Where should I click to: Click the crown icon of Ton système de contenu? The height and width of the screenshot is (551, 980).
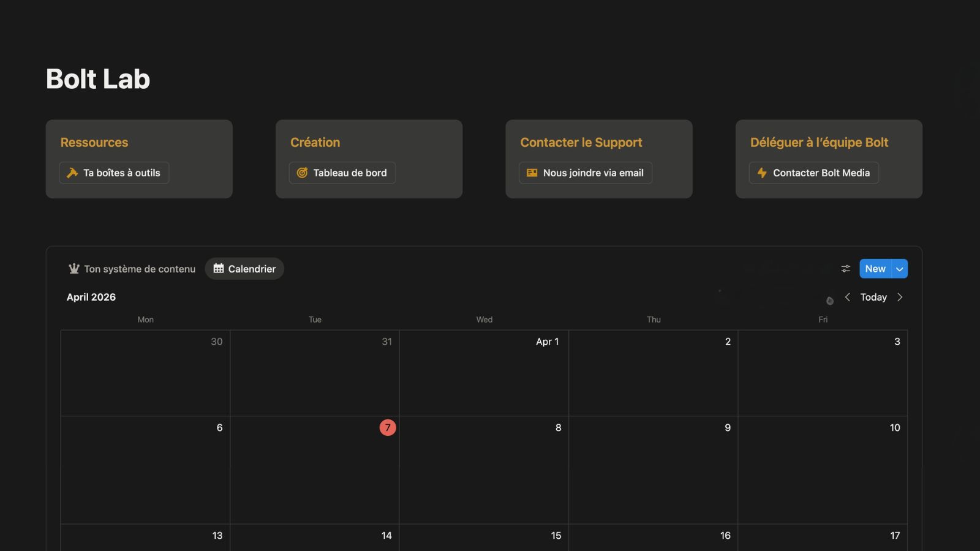click(x=74, y=269)
